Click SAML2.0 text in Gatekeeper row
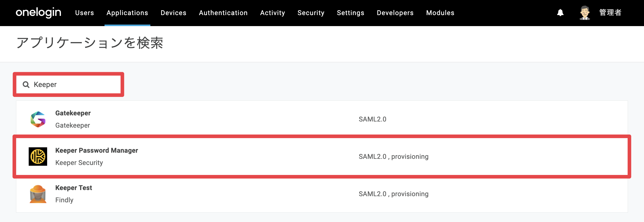 tap(372, 119)
